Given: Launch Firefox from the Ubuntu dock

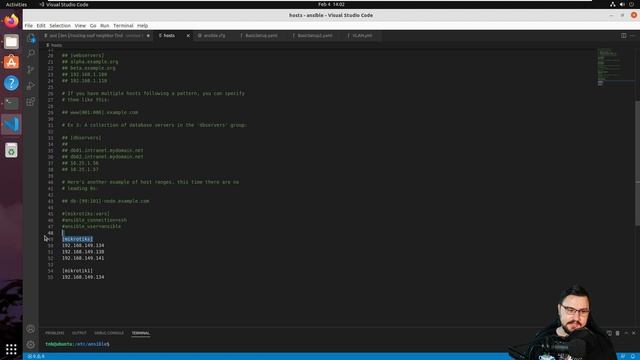Looking at the screenshot, I should click(x=11, y=20).
